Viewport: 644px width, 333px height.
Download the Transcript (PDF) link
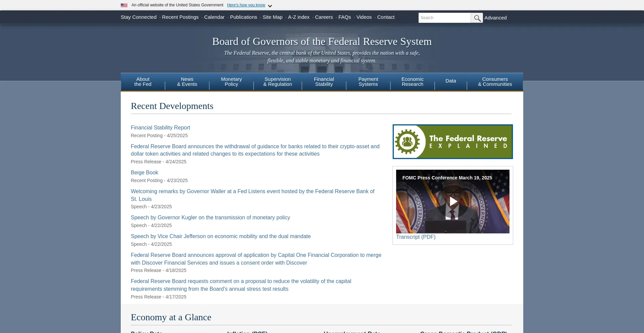click(x=416, y=237)
